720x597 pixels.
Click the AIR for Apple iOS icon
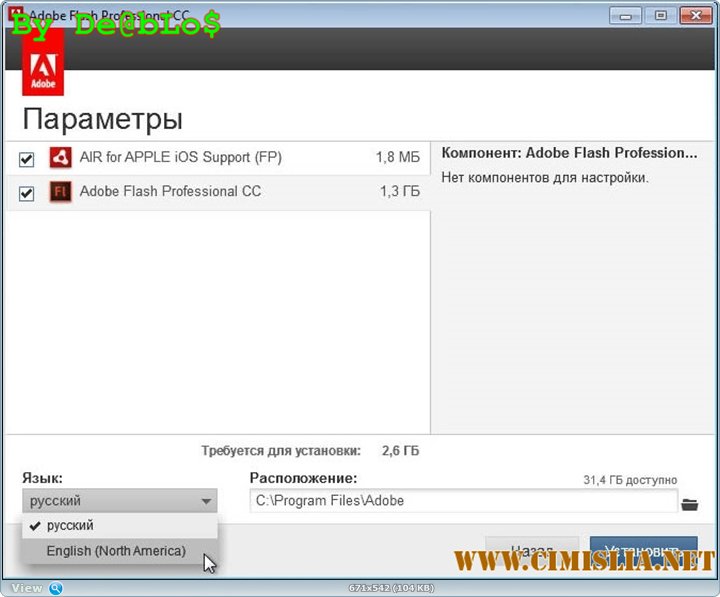(x=60, y=158)
